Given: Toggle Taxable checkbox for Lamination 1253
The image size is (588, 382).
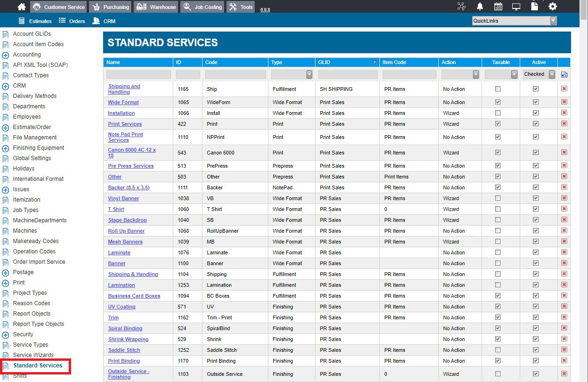Looking at the screenshot, I should 498,284.
